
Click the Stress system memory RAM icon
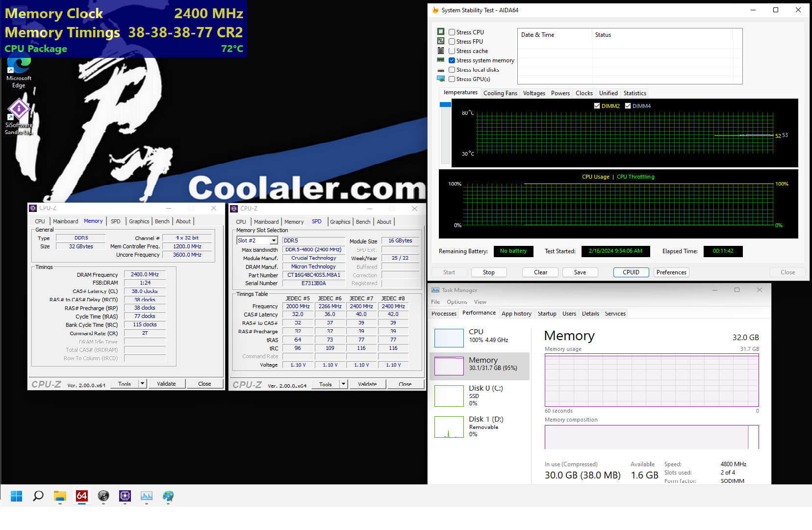point(441,60)
